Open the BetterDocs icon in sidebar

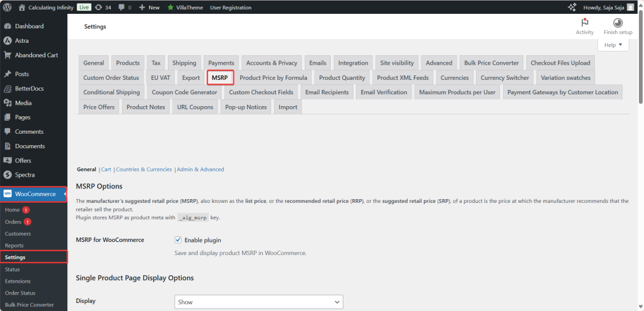click(x=8, y=89)
